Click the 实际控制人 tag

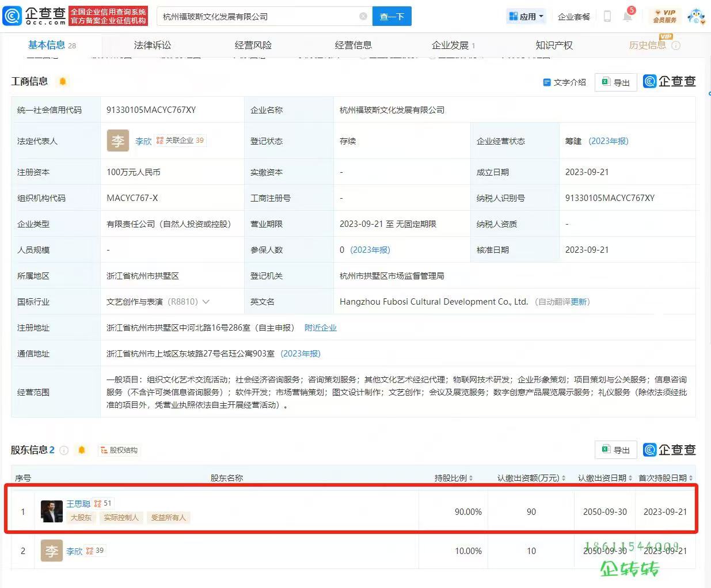click(121, 518)
